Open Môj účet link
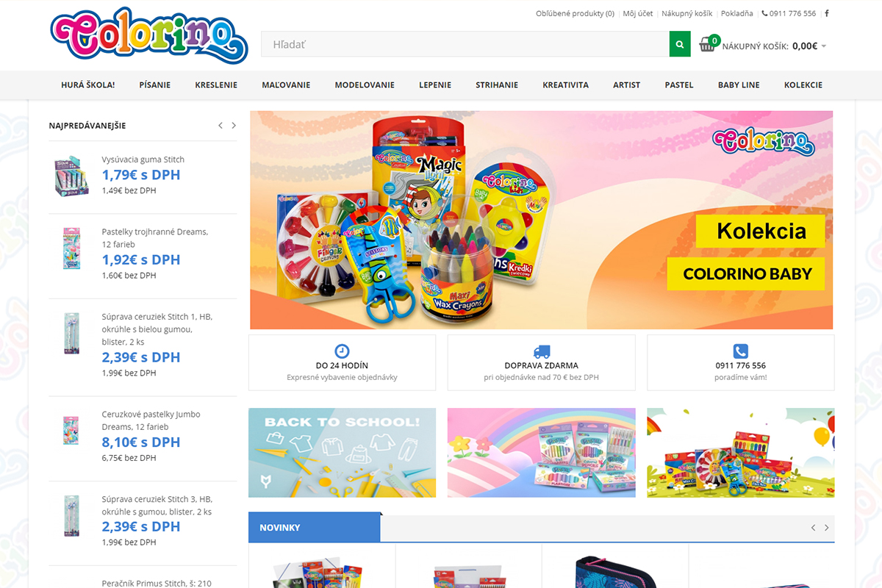The width and height of the screenshot is (882, 588). (x=637, y=13)
